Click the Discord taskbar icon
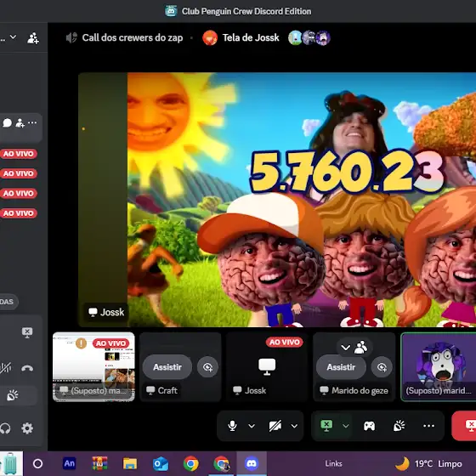Image resolution: width=476 pixels, height=476 pixels. pos(252,463)
